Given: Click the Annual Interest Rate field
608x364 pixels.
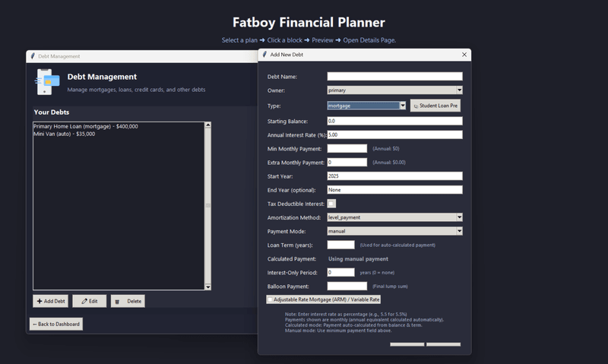Looking at the screenshot, I should point(394,135).
